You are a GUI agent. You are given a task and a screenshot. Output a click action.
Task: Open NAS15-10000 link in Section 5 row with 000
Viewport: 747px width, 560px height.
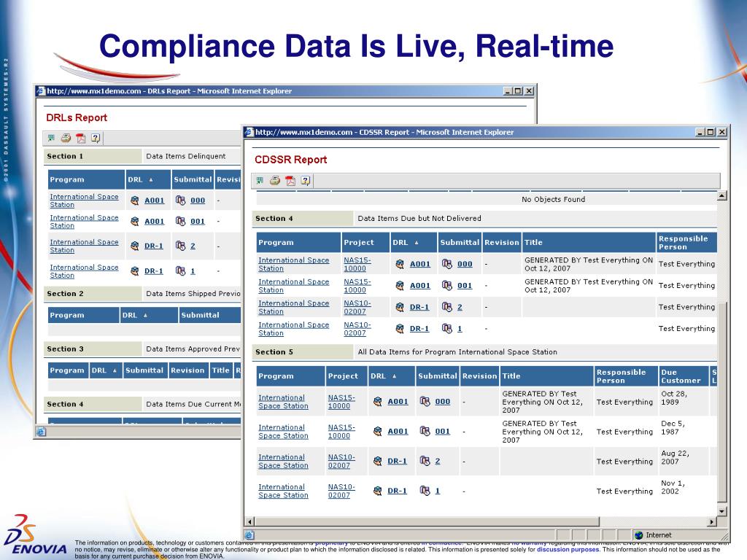point(341,402)
